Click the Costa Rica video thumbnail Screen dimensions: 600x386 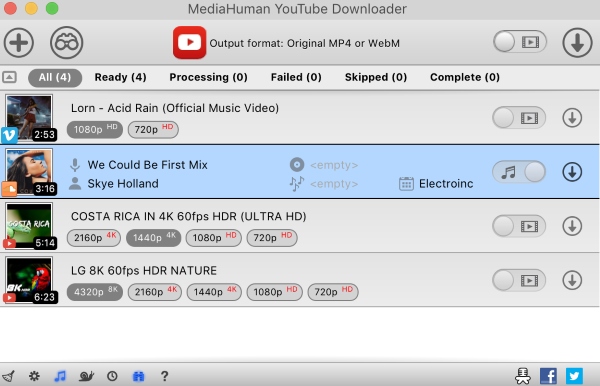tap(29, 226)
